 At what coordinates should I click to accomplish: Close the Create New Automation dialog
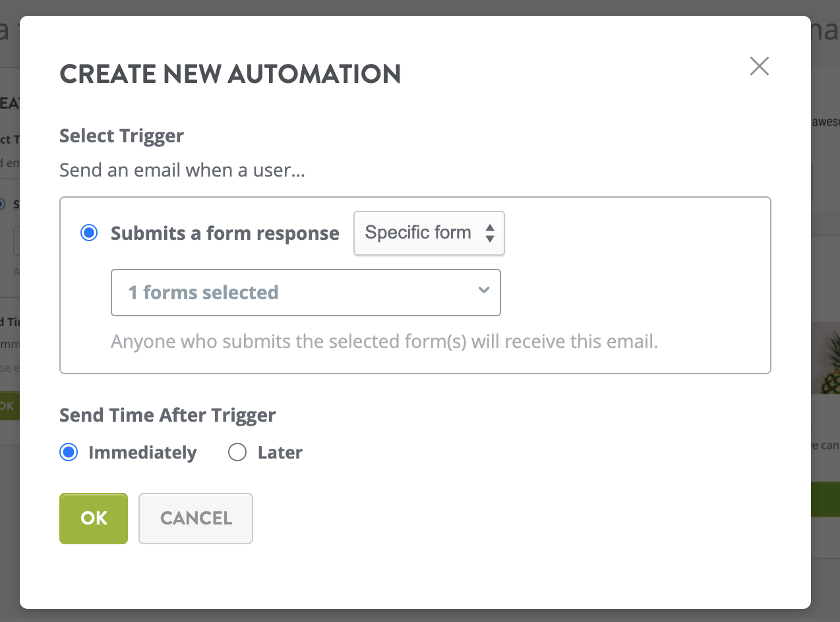tap(760, 66)
